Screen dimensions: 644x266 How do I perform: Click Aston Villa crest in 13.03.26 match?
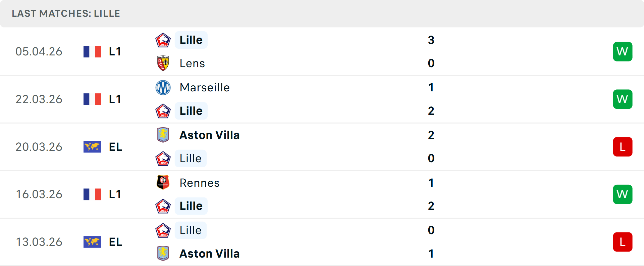point(163,254)
